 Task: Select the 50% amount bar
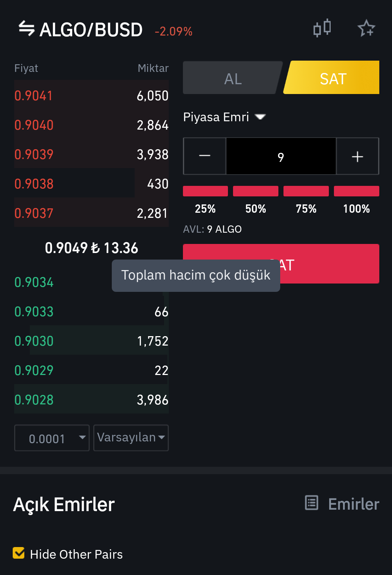pos(256,191)
